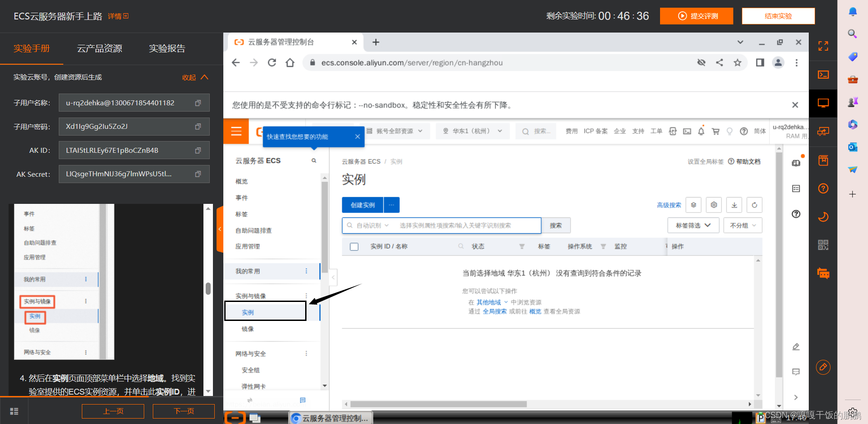Open the 不分组 grouping dropdown

[x=743, y=226]
